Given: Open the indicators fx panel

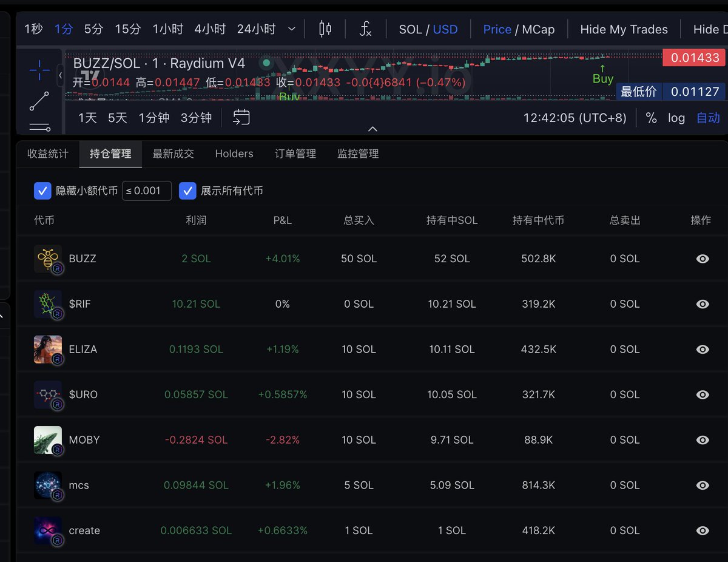Looking at the screenshot, I should [x=365, y=29].
